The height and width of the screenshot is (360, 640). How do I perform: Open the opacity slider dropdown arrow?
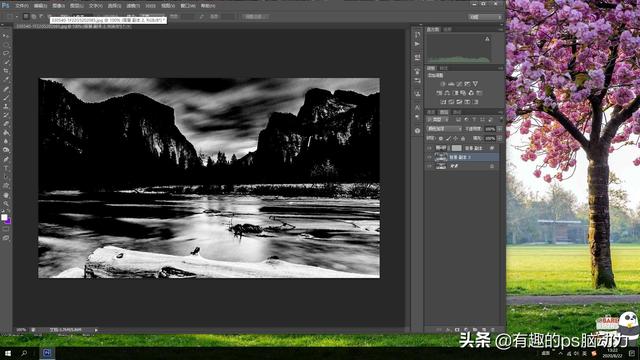click(x=500, y=129)
